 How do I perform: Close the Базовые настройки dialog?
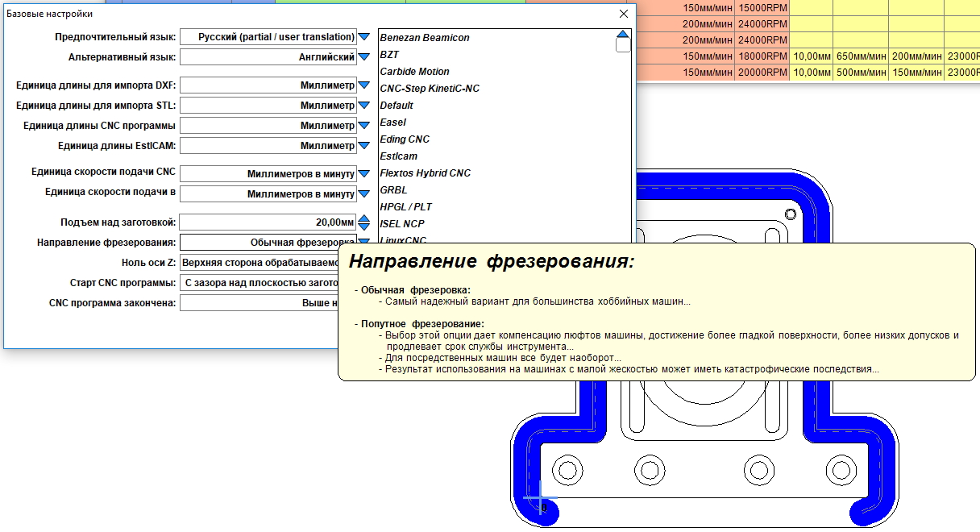tap(623, 14)
